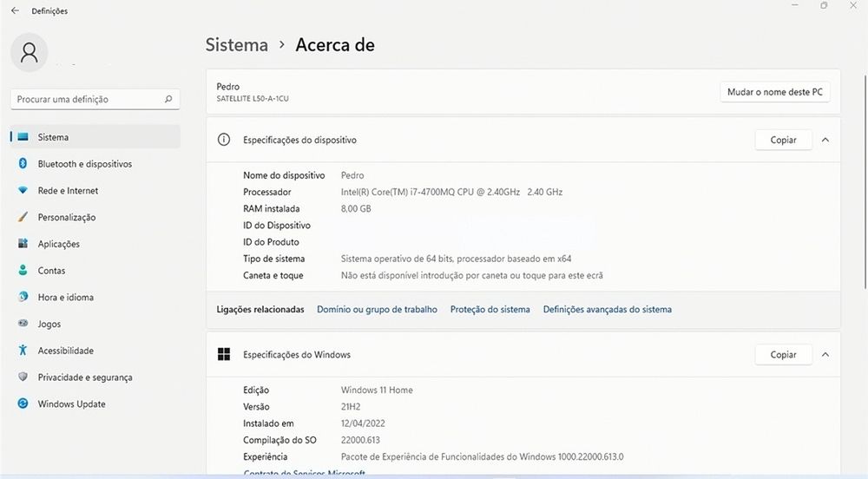Open Definições avançadas do sistema link

607,310
